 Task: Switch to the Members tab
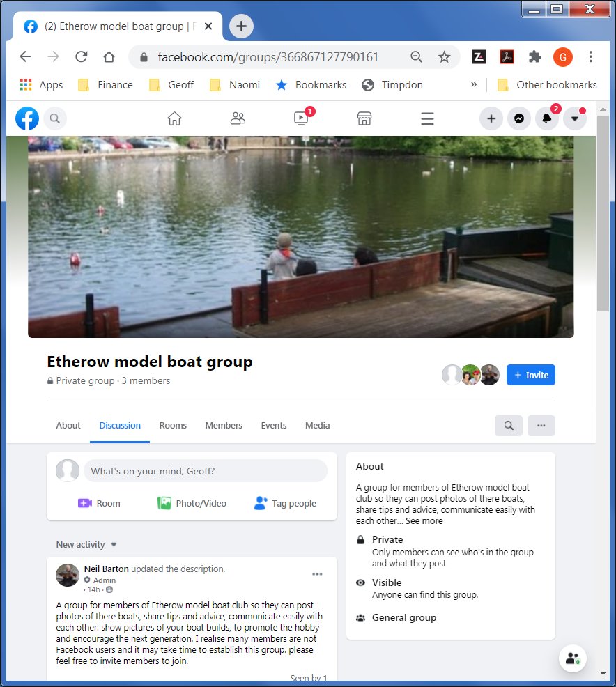pyautogui.click(x=223, y=425)
